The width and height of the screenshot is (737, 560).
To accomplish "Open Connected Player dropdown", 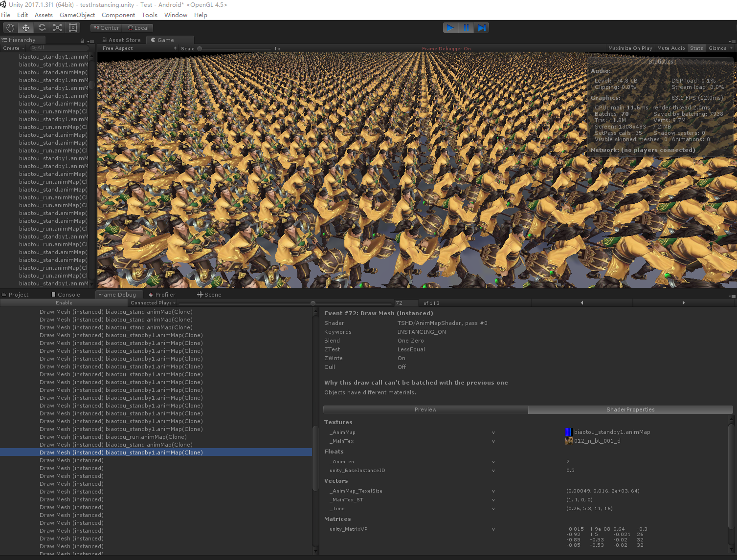I will point(153,303).
